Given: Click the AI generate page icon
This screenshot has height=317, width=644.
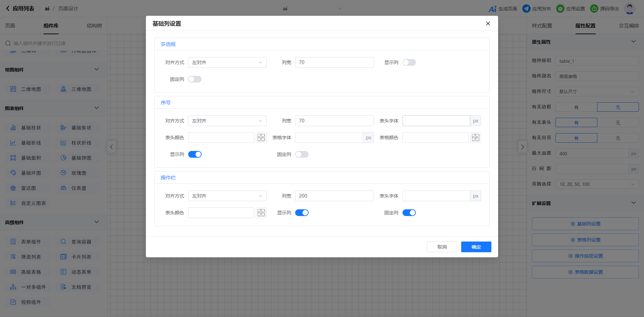Looking at the screenshot, I should pos(492,9).
